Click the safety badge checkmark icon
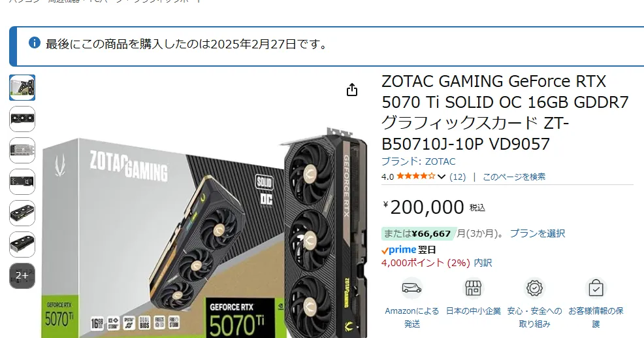644x338 pixels. click(534, 288)
